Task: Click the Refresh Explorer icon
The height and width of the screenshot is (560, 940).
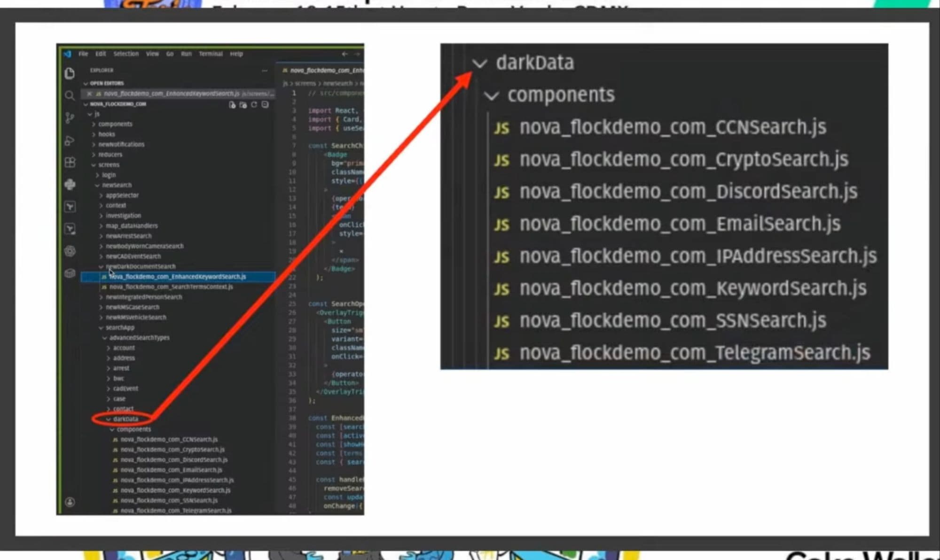Action: (253, 105)
